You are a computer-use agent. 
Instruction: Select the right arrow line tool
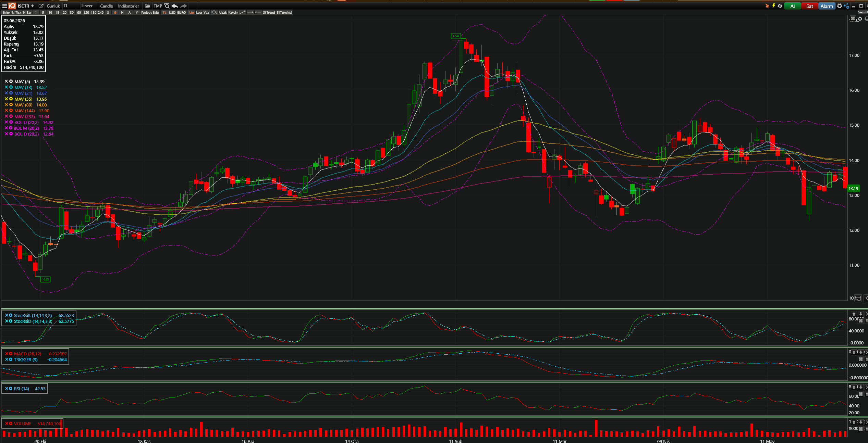tap(250, 12)
